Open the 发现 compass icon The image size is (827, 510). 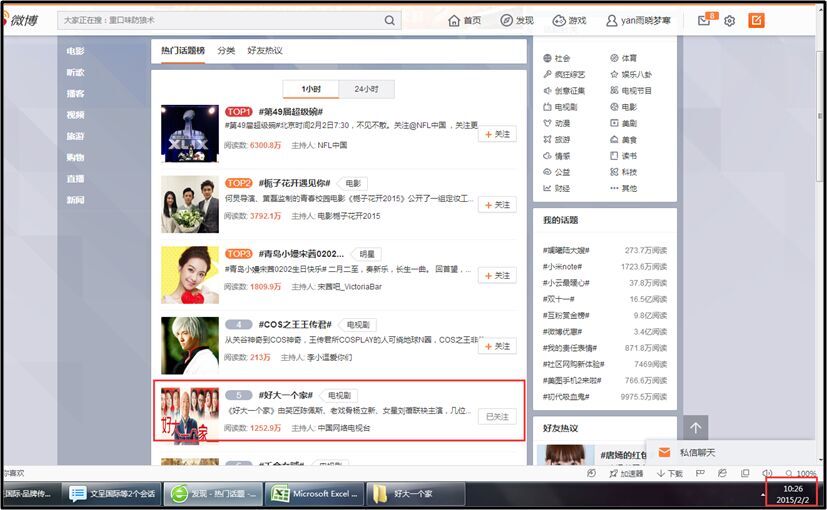point(506,21)
